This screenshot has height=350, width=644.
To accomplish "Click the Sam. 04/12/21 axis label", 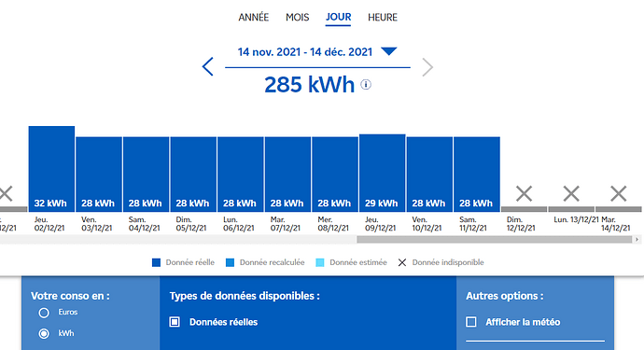I will point(144,224).
